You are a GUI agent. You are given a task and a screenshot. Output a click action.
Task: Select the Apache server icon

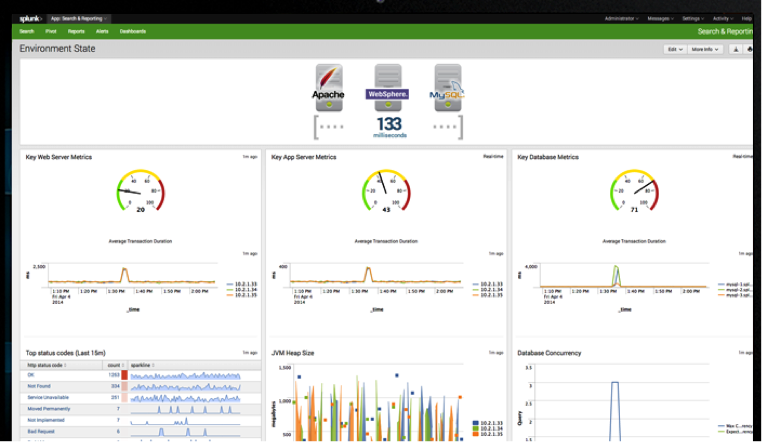click(x=329, y=88)
